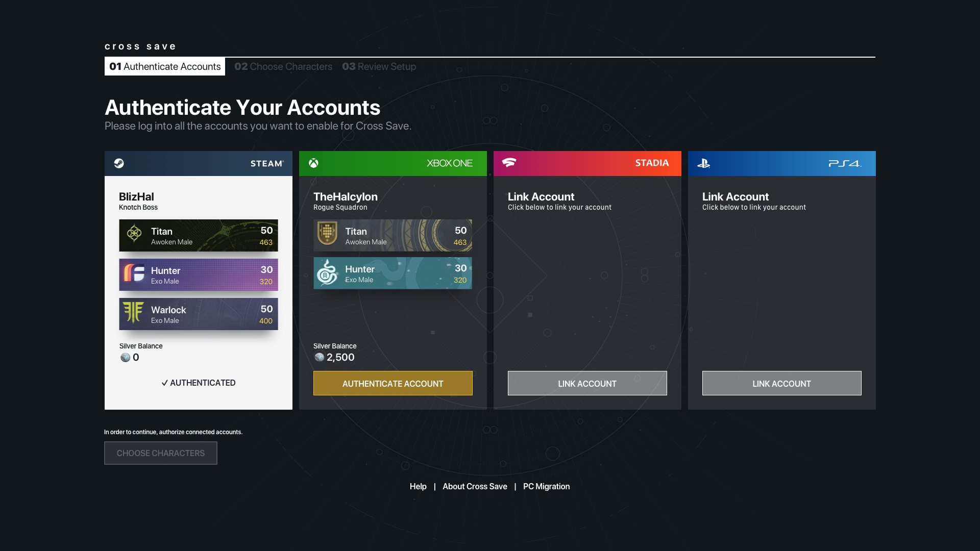The width and height of the screenshot is (980, 551).
Task: Click the XBOX ONE platform header label
Action: click(x=450, y=163)
